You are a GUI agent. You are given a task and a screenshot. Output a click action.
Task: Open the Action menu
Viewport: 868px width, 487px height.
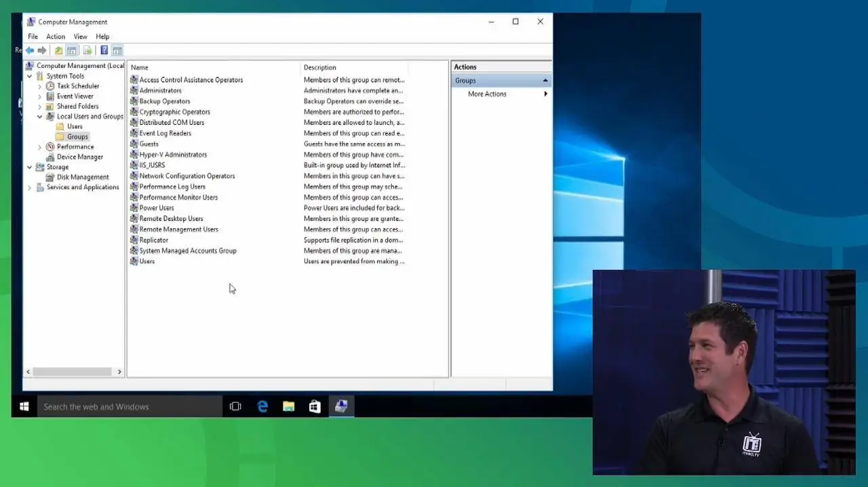click(x=56, y=37)
